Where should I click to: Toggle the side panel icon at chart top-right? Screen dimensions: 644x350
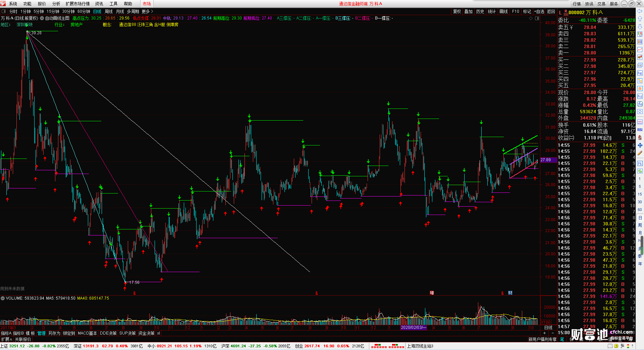(x=537, y=18)
